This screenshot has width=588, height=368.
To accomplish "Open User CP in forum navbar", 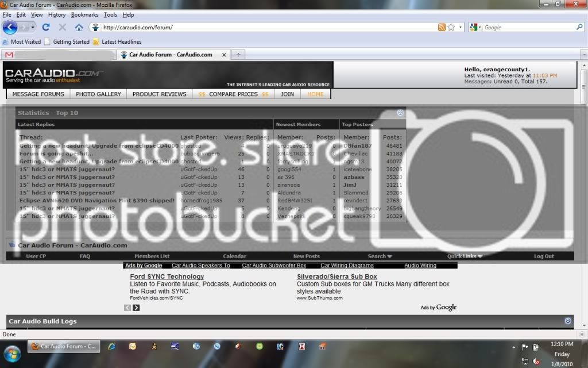I will coord(36,256).
